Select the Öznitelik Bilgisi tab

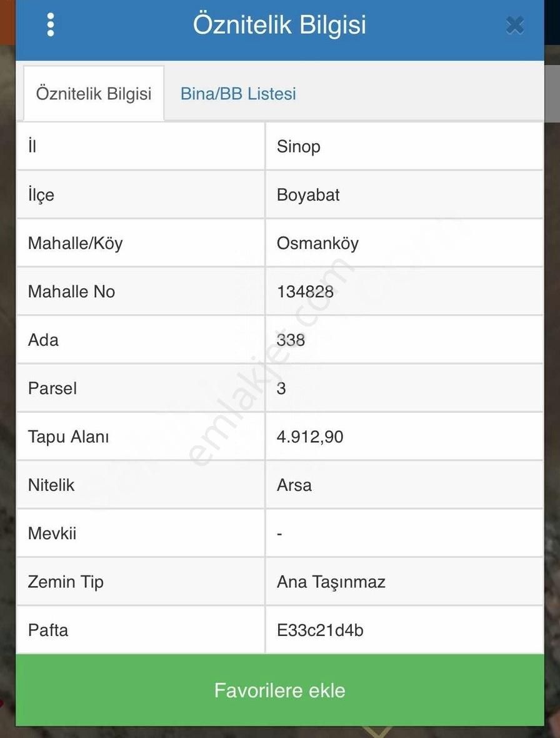[x=94, y=93]
